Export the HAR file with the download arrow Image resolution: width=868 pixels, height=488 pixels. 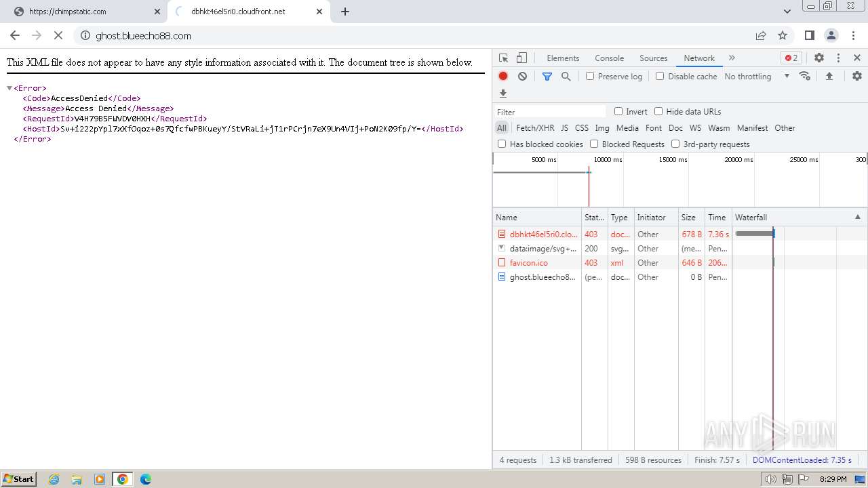point(503,94)
